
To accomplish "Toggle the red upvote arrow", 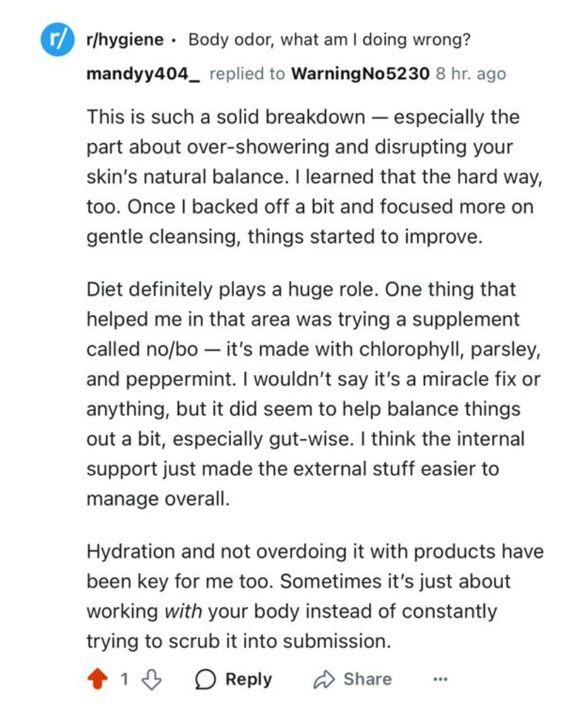I will click(x=99, y=679).
